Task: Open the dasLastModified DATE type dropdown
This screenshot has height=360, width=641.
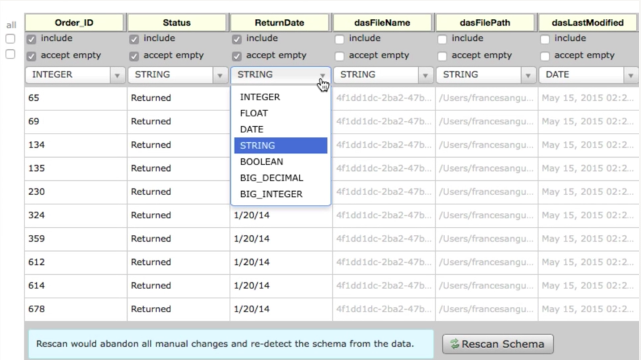Action: coord(588,75)
